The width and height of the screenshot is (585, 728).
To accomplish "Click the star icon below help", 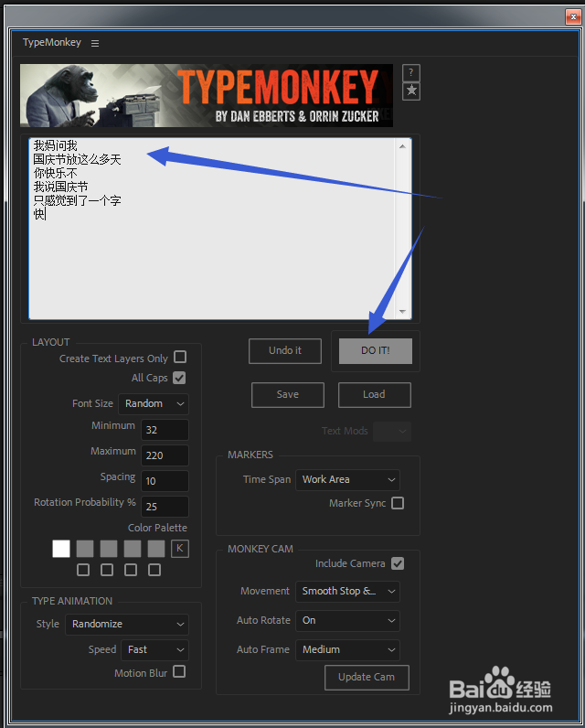I will (x=411, y=91).
